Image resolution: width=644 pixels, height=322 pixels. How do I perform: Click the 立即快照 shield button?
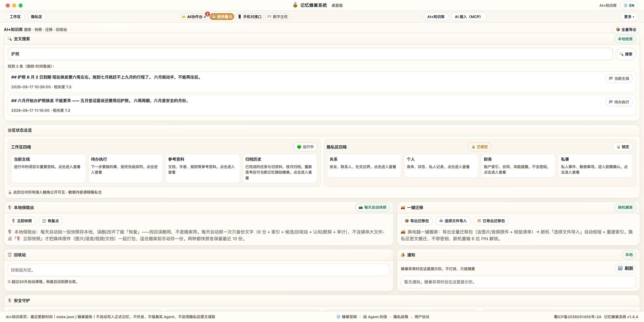22,221
